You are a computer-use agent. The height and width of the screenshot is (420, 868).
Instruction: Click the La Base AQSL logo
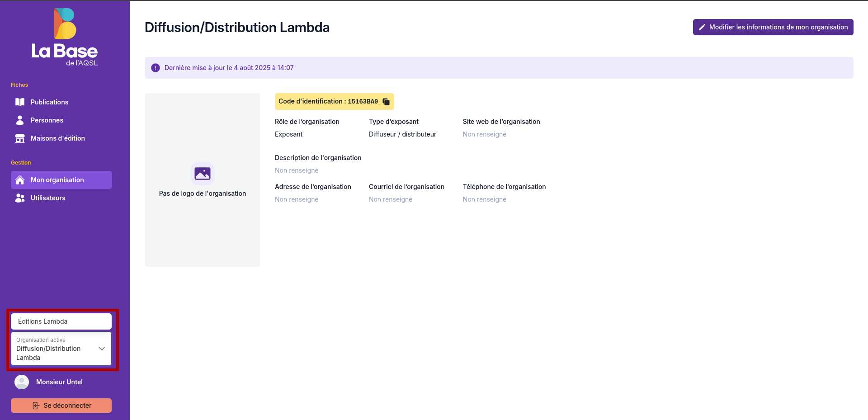tap(64, 36)
